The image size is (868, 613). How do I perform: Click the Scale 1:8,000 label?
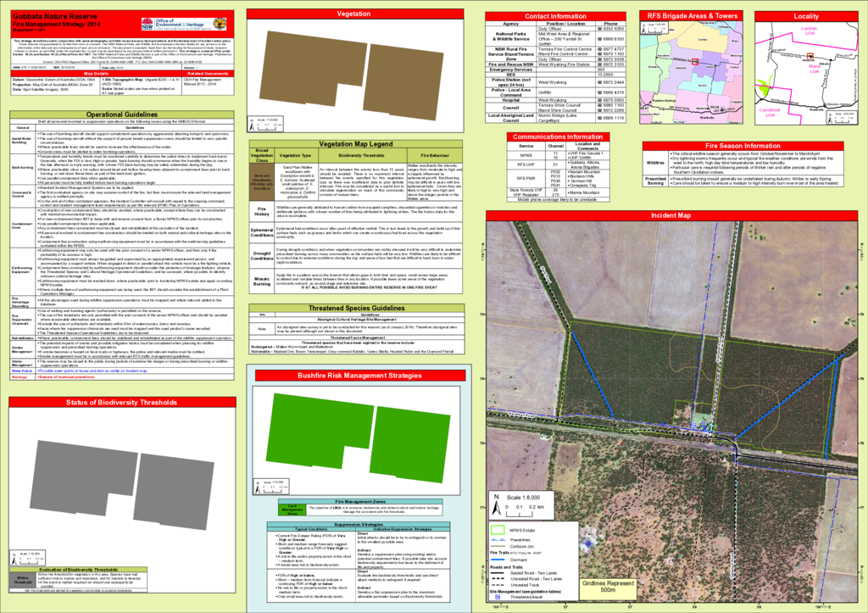click(523, 497)
